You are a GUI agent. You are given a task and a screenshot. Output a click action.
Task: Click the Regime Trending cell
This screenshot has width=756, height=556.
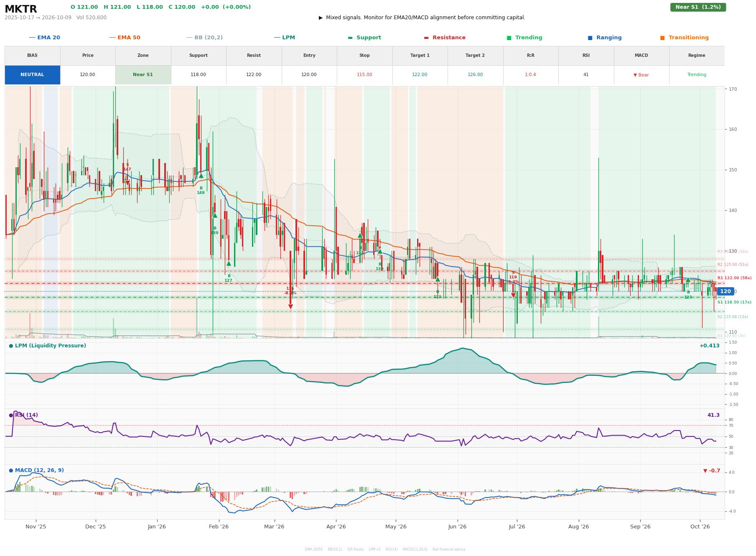pos(697,75)
